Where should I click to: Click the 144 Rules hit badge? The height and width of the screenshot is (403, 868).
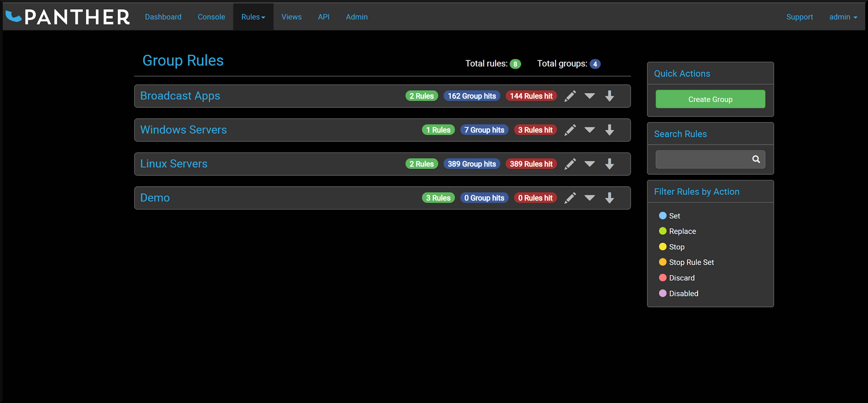coord(531,96)
